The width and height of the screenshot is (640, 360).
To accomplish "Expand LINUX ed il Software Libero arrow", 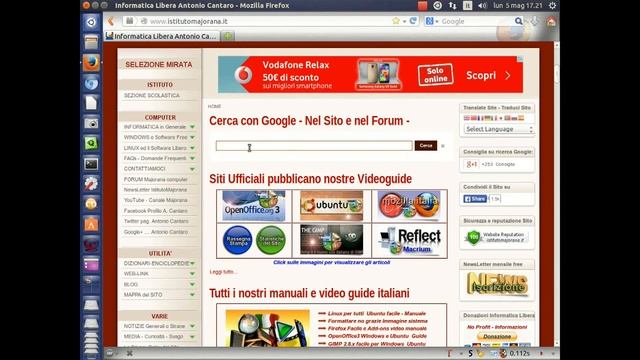I will click(192, 148).
